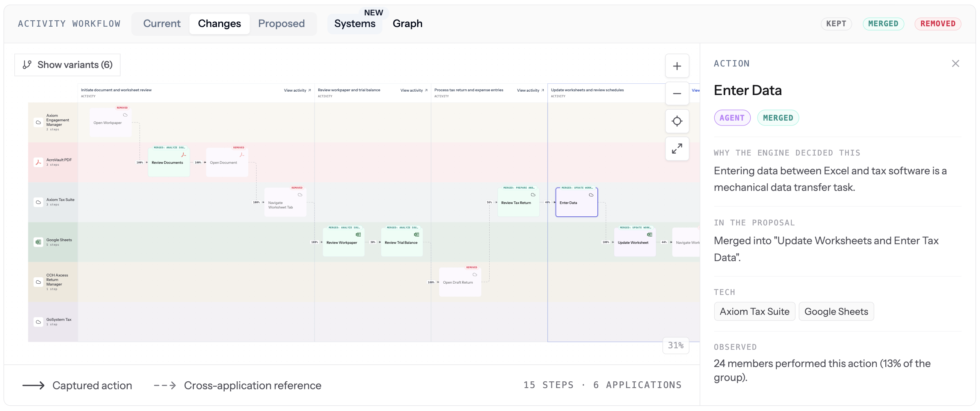Close the Action detail panel
Screen dimensions: 980x411
(955, 63)
